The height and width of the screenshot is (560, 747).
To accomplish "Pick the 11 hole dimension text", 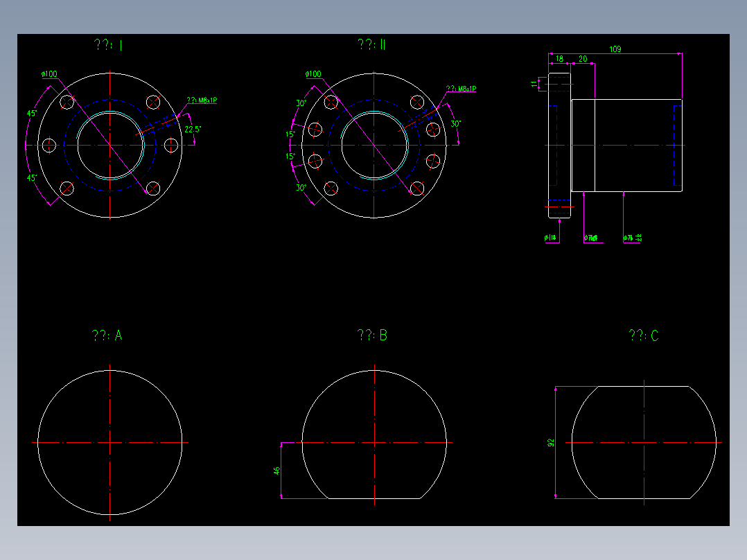I will 534,84.
